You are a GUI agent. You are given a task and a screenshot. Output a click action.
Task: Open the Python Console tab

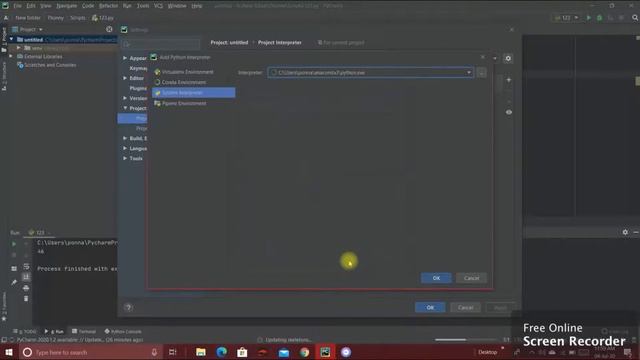[x=123, y=331]
